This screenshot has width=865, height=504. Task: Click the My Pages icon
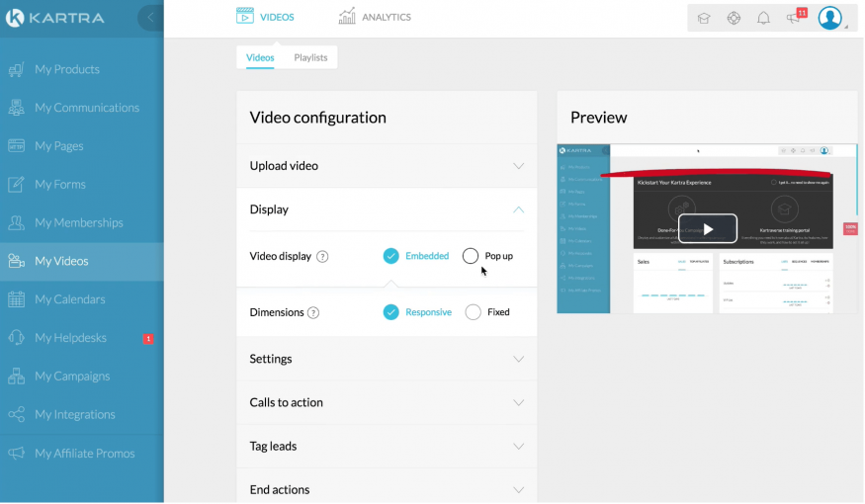(x=16, y=146)
